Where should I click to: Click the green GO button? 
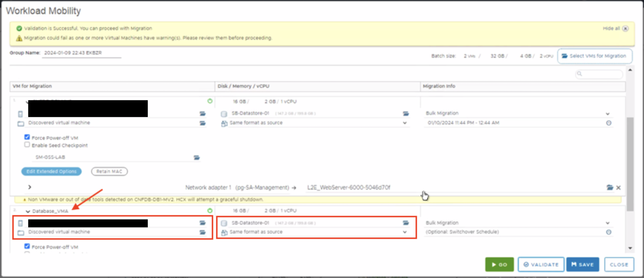tap(499, 264)
